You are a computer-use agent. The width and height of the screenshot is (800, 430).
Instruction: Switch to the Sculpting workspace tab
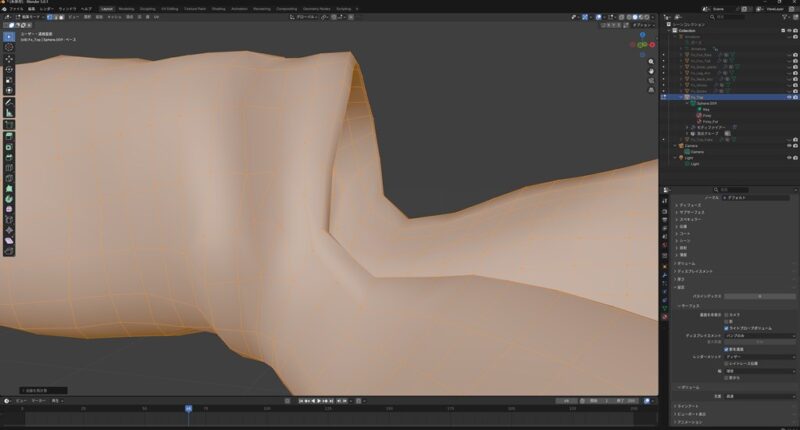coord(148,8)
